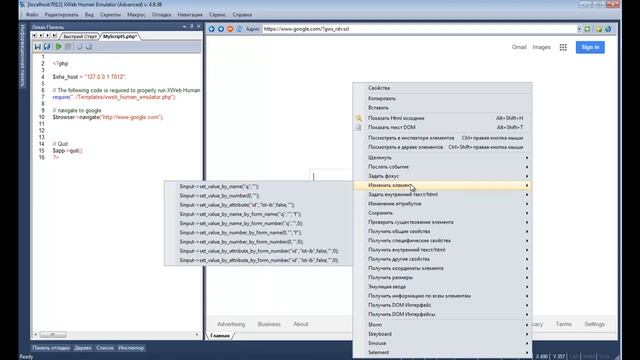Screen dimensions: 640x360
Task: Open the $mouse context menu entry
Action: (442, 343)
